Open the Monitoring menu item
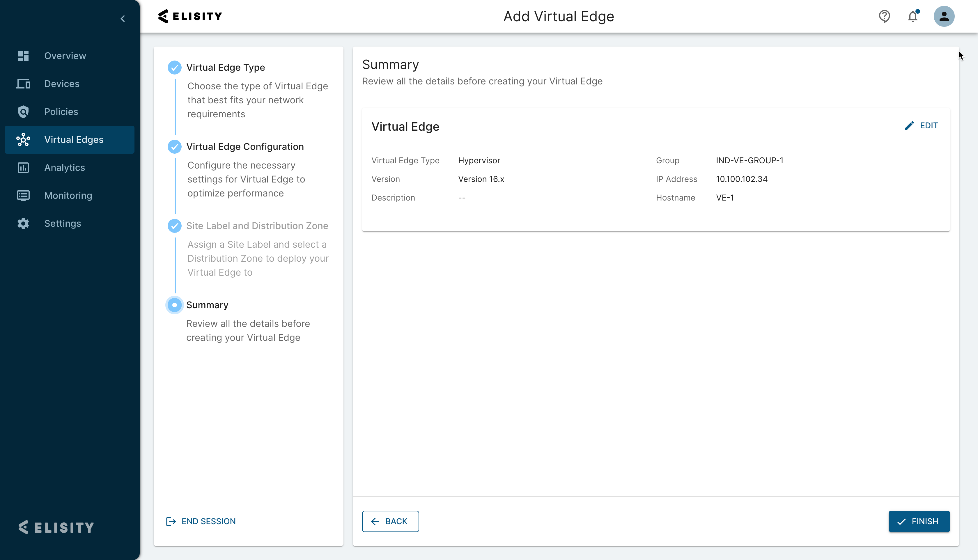This screenshot has height=560, width=978. (68, 195)
